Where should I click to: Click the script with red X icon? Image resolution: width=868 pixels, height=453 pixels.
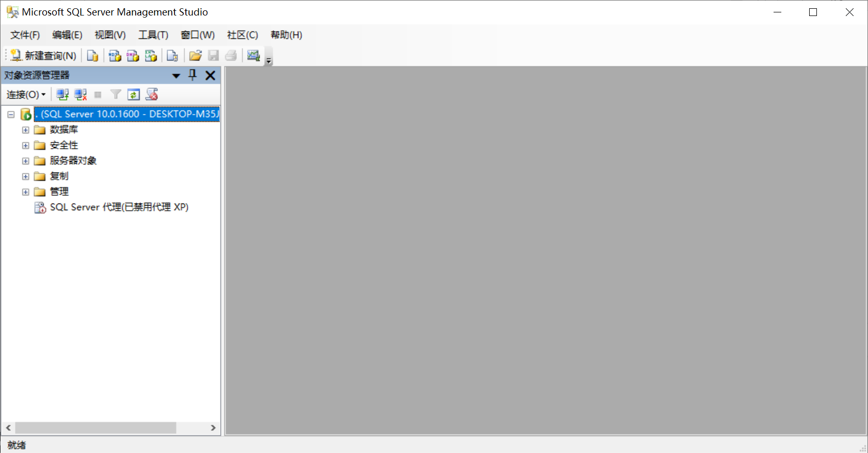point(152,95)
